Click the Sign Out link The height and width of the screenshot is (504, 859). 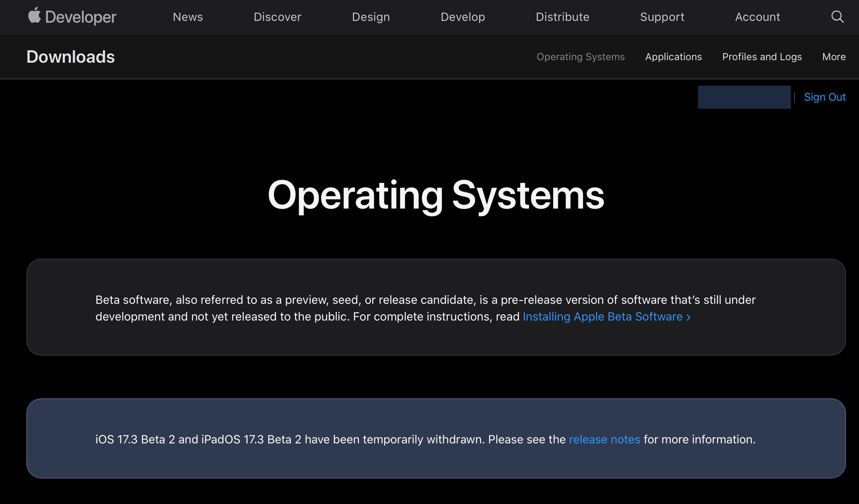(824, 97)
